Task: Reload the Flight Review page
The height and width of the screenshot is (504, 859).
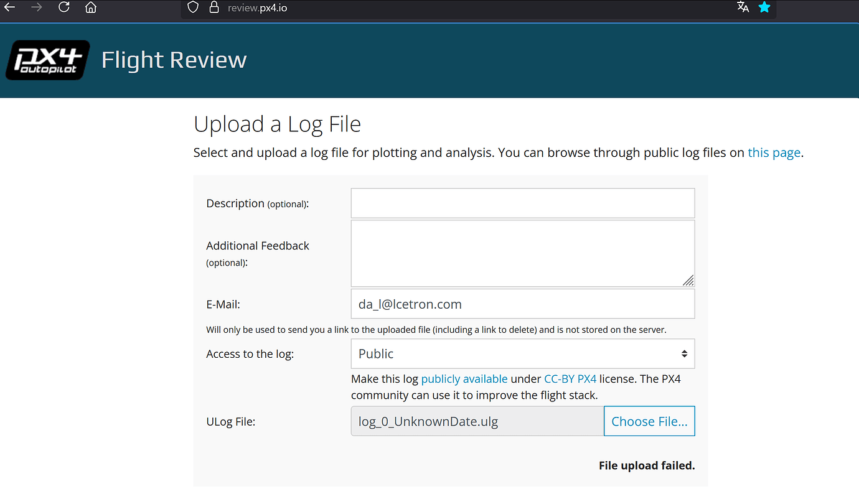Action: (63, 7)
